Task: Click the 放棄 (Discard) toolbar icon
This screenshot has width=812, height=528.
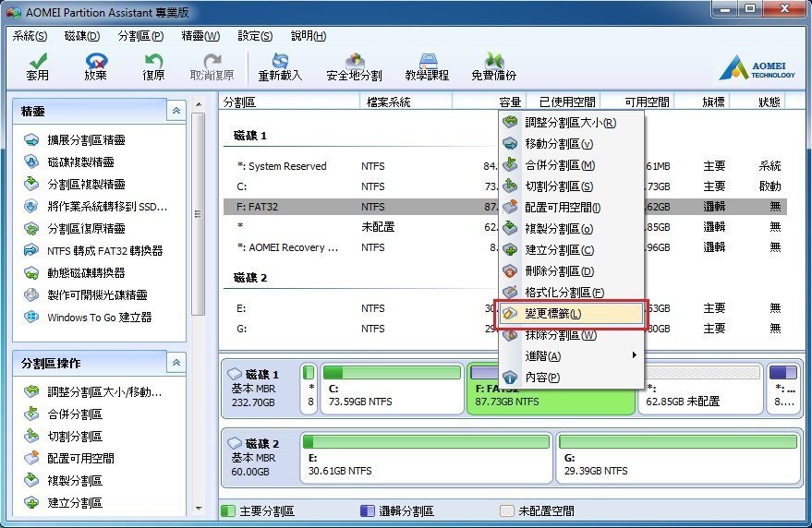Action: (x=96, y=66)
